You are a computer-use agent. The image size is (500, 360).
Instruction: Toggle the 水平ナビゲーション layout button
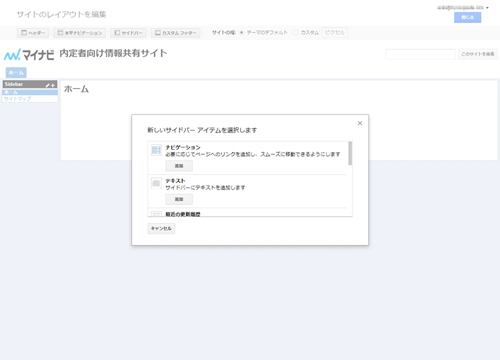tap(80, 33)
